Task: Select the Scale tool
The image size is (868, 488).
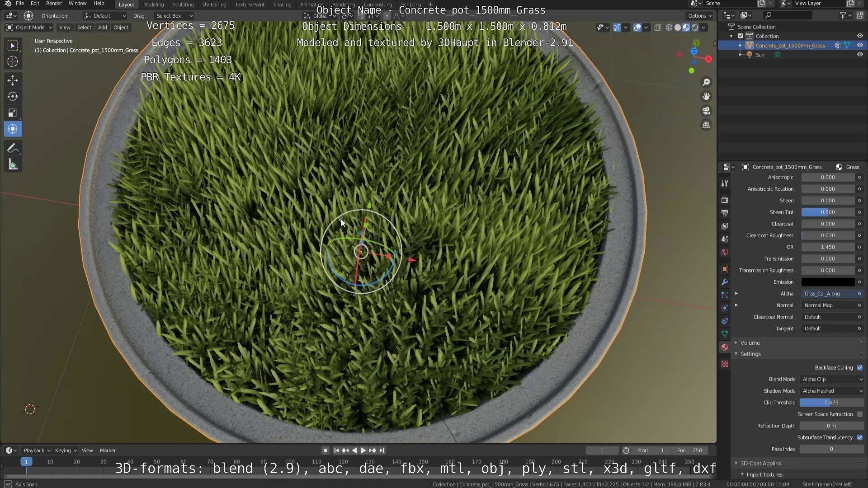Action: [13, 113]
